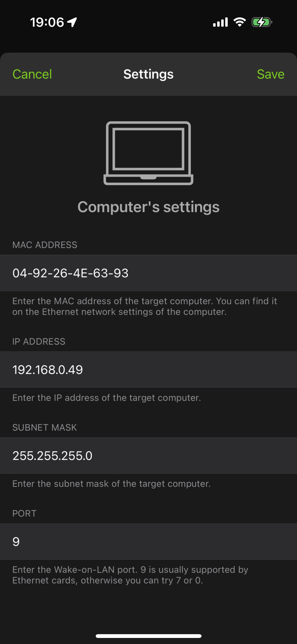Tap the SUBNET MASK section label
Image resolution: width=297 pixels, height=644 pixels.
(45, 428)
